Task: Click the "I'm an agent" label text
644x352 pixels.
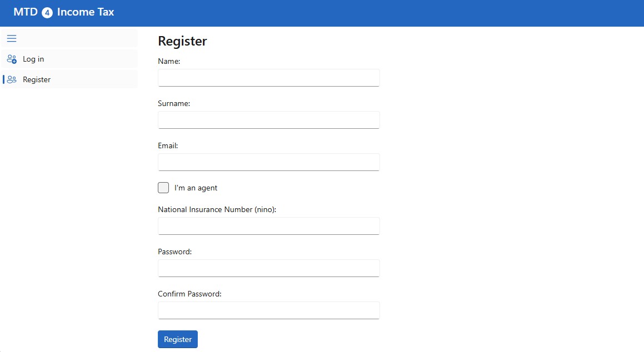Action: (x=196, y=188)
